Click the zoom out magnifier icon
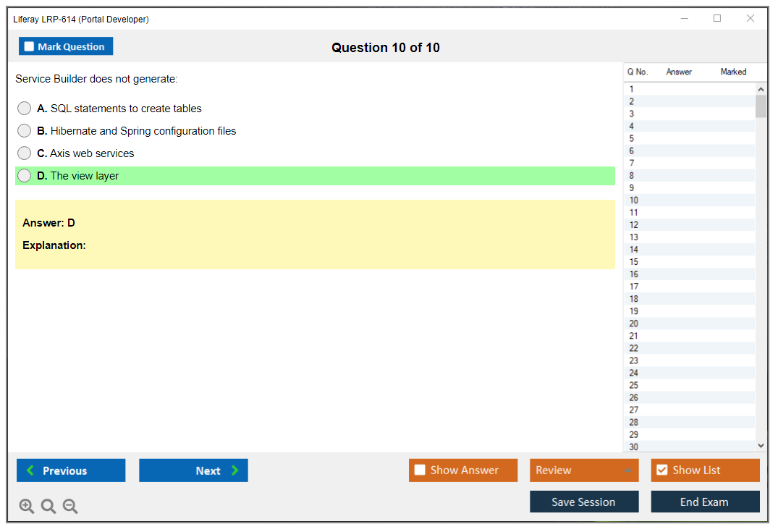Image resolution: width=778 pixels, height=532 pixels. click(x=70, y=507)
